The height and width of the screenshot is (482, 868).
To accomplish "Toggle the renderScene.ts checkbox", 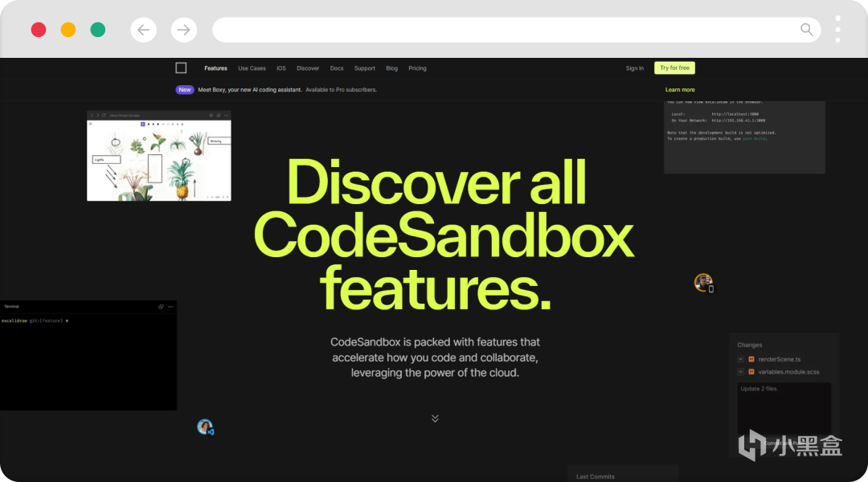I will (741, 359).
